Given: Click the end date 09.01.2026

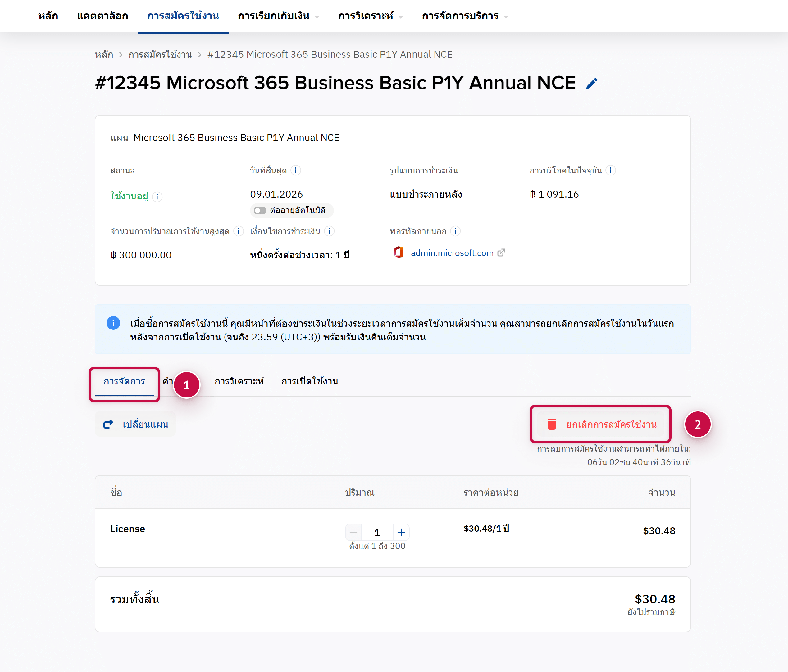Looking at the screenshot, I should coord(276,194).
